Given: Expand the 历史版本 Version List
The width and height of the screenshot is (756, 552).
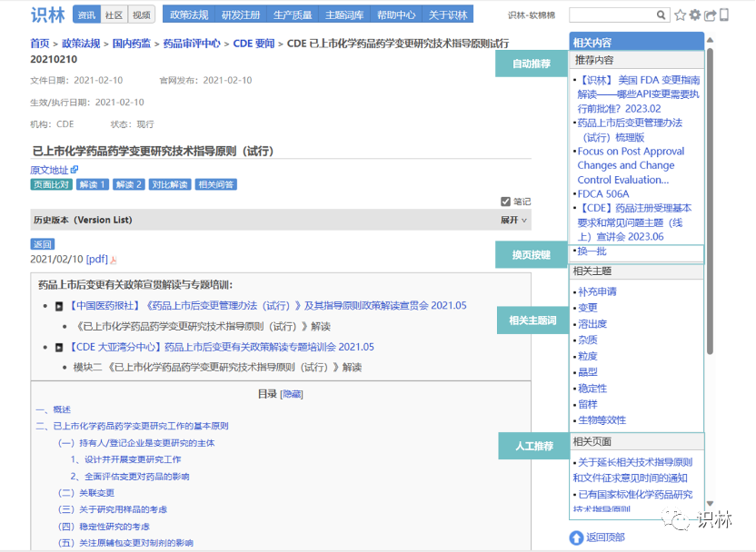Looking at the screenshot, I should click(x=513, y=220).
